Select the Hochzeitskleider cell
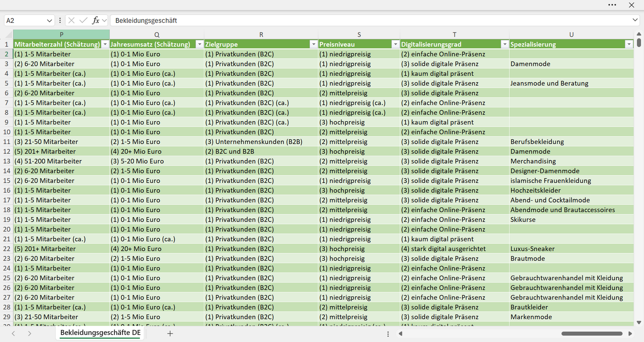 coord(571,190)
